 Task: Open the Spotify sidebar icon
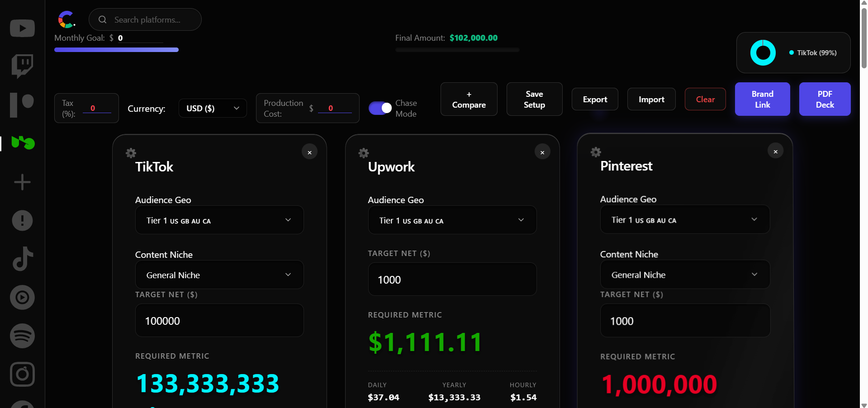pyautogui.click(x=22, y=336)
